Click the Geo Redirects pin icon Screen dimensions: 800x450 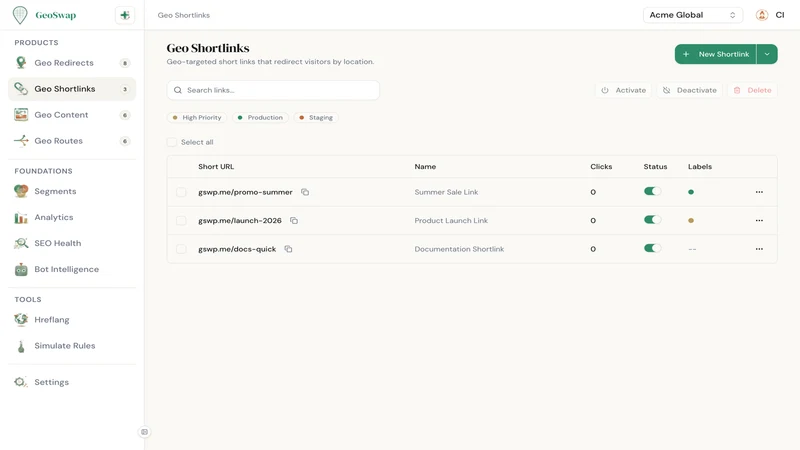pyautogui.click(x=21, y=63)
